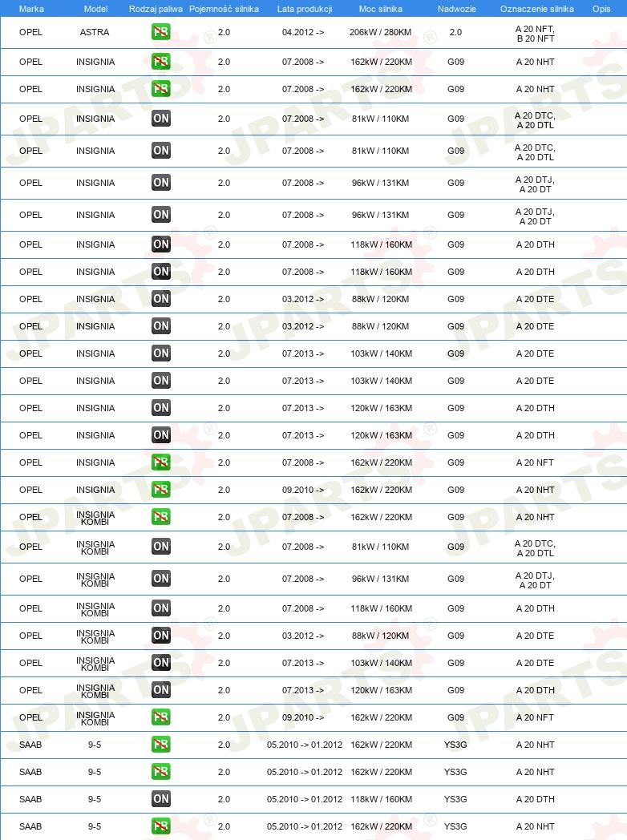The width and height of the screenshot is (627, 840).
Task: Click the Pojemność silnika column header
Action: [224, 9]
